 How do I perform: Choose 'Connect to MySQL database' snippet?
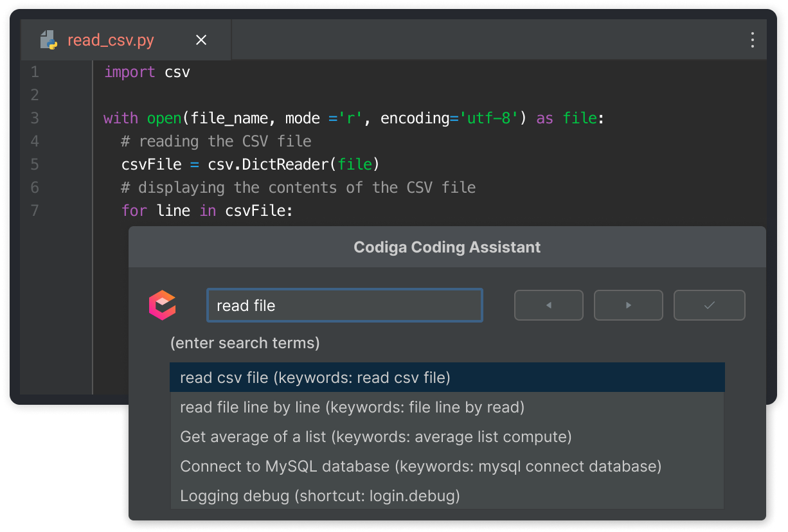(447, 466)
